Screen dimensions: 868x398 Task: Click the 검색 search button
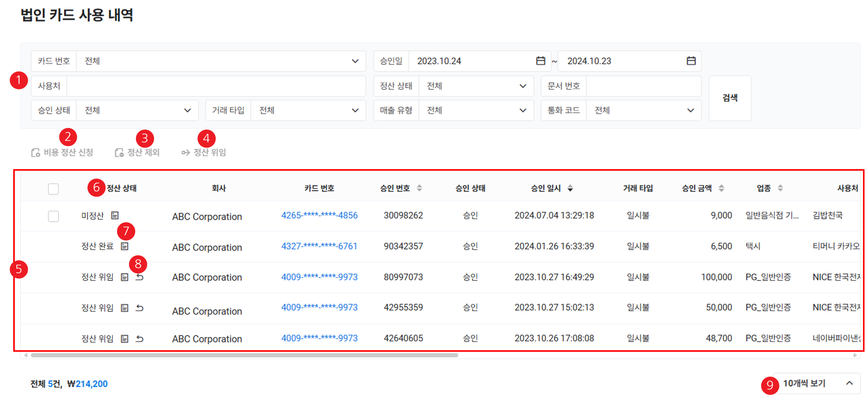click(x=730, y=98)
